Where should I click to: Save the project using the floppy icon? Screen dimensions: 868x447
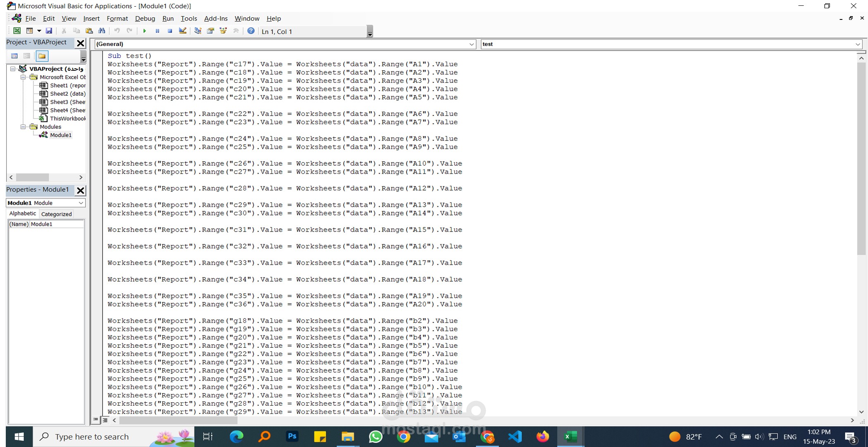click(x=49, y=31)
